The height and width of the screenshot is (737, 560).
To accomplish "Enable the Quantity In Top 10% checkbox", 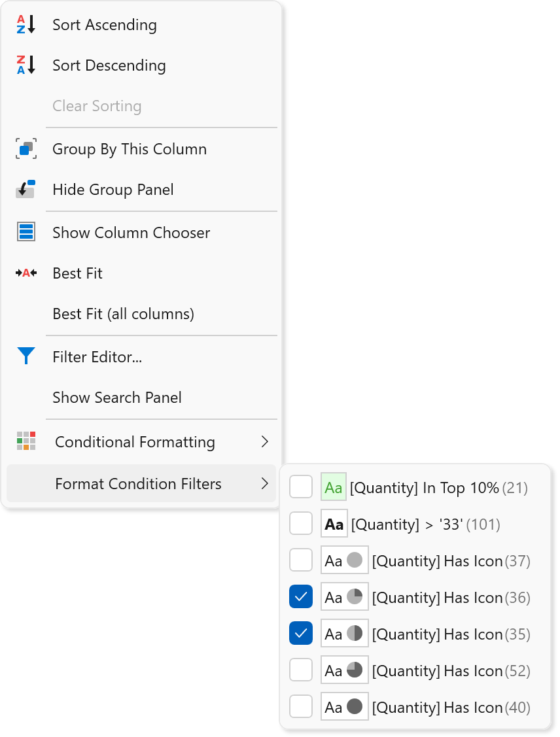I will [x=301, y=488].
